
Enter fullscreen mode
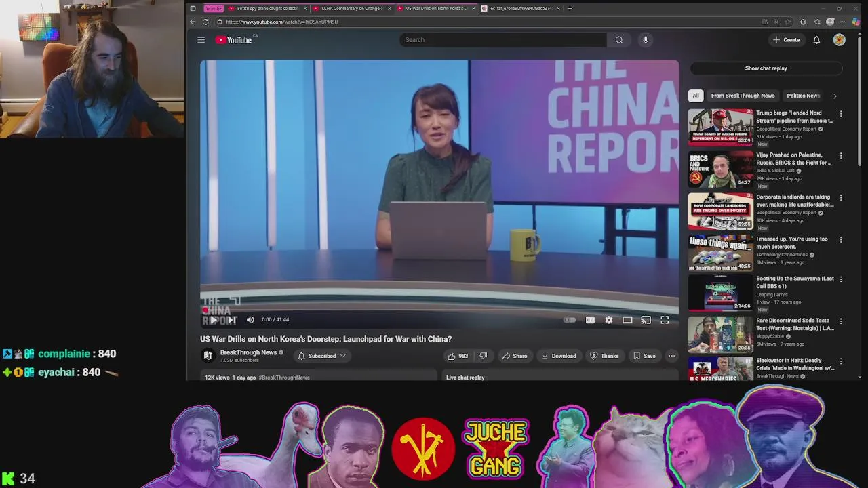coord(665,320)
